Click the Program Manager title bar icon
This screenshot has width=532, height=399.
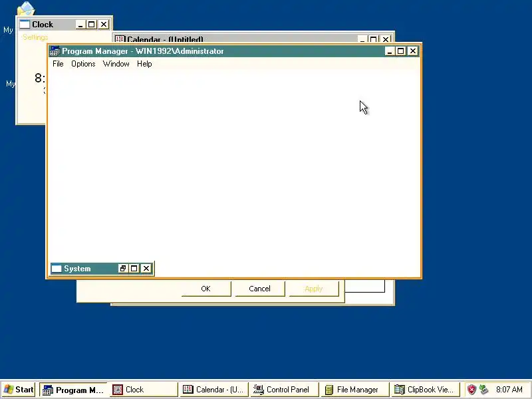click(55, 51)
